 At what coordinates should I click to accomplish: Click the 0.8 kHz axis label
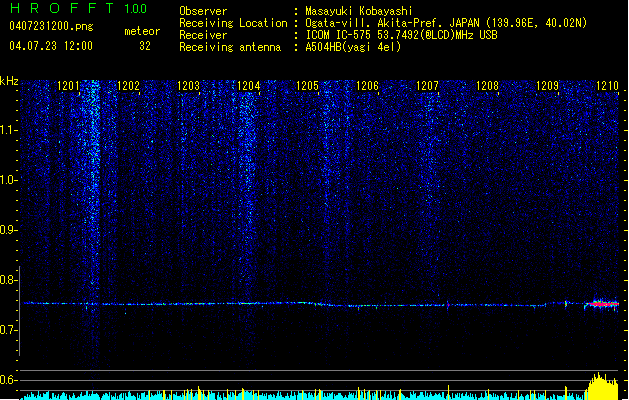pyautogui.click(x=8, y=280)
